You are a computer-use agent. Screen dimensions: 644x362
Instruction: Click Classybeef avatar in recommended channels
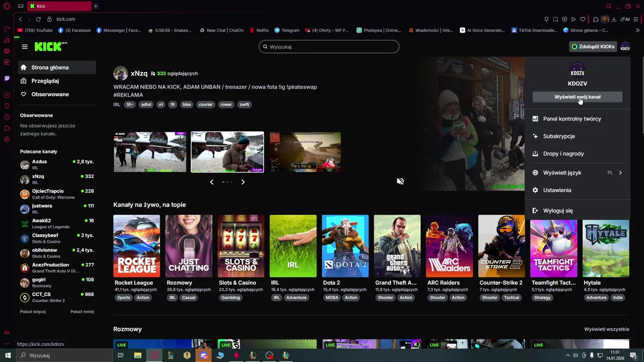(x=25, y=238)
